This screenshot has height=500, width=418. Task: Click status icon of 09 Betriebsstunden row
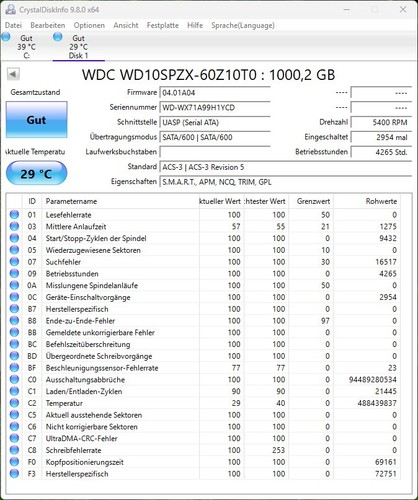click(14, 273)
